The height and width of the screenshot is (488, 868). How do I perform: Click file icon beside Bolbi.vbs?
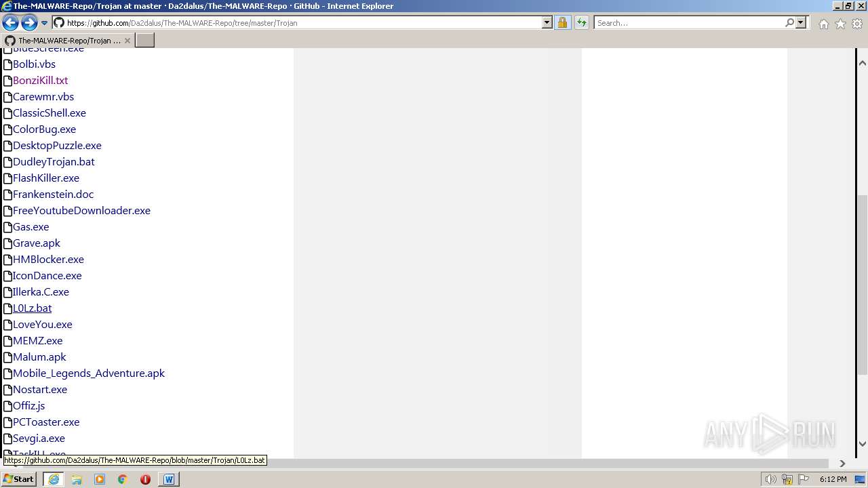(7, 64)
